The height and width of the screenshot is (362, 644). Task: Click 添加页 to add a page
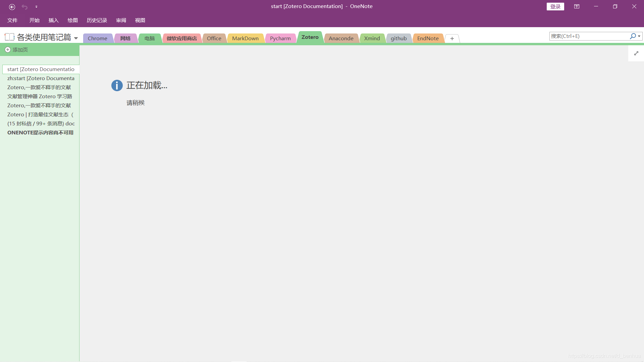click(16, 50)
